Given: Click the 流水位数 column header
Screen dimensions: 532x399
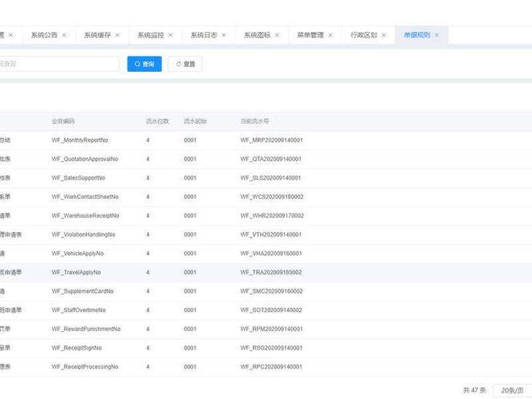Looking at the screenshot, I should click(x=158, y=121).
